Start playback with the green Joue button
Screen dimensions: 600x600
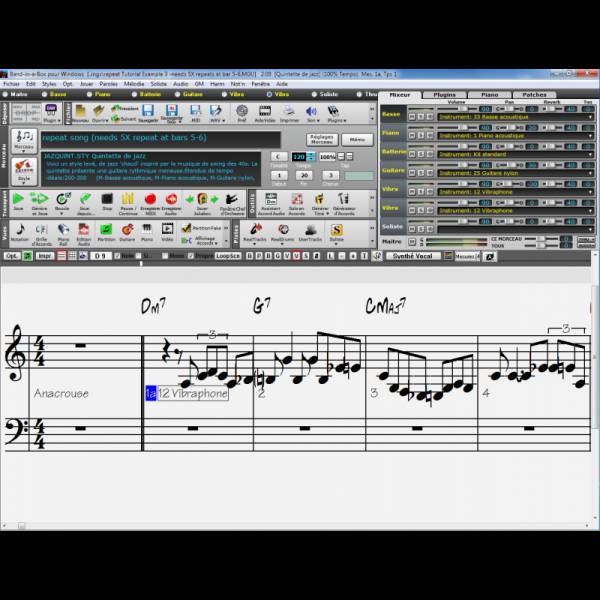[x=18, y=202]
